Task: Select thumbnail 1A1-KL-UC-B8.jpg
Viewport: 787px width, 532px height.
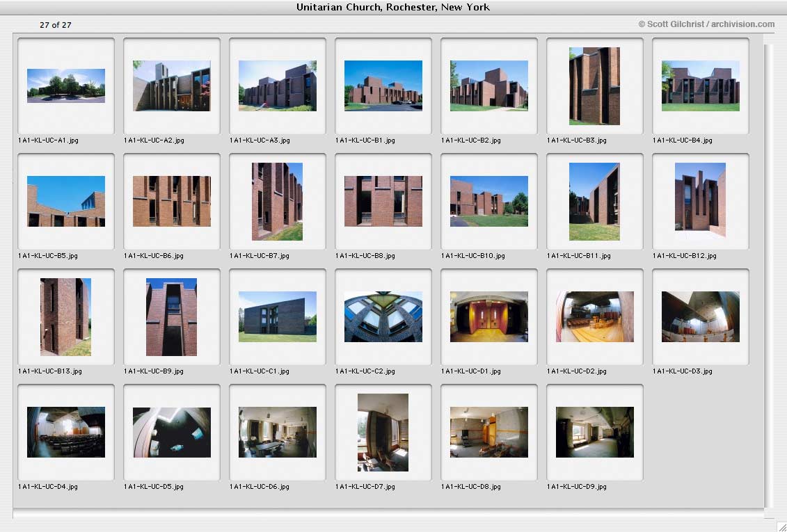Action: tap(383, 201)
